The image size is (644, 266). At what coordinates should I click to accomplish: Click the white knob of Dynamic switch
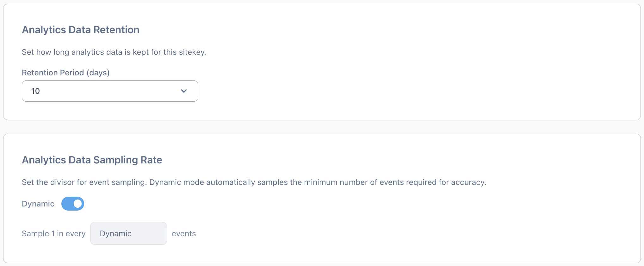click(x=77, y=204)
